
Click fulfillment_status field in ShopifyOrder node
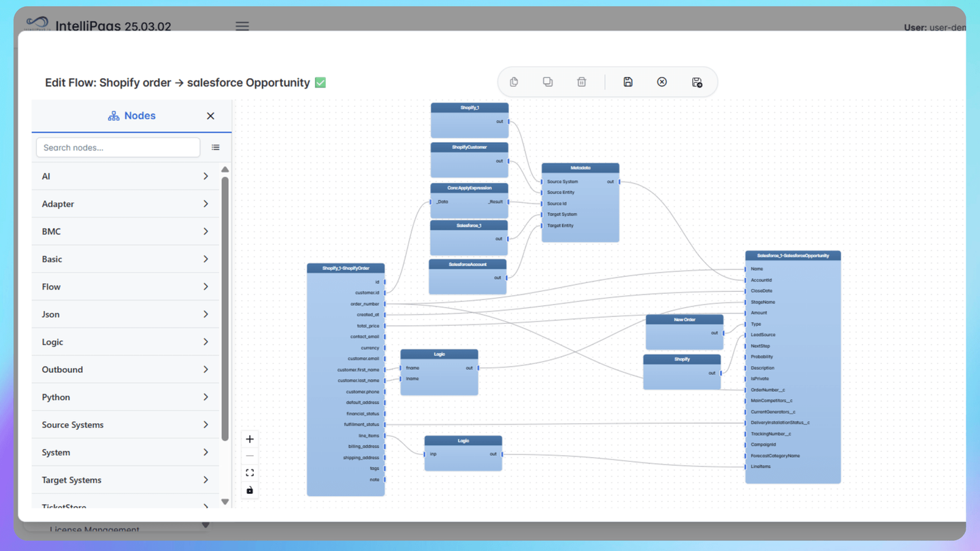[361, 424]
